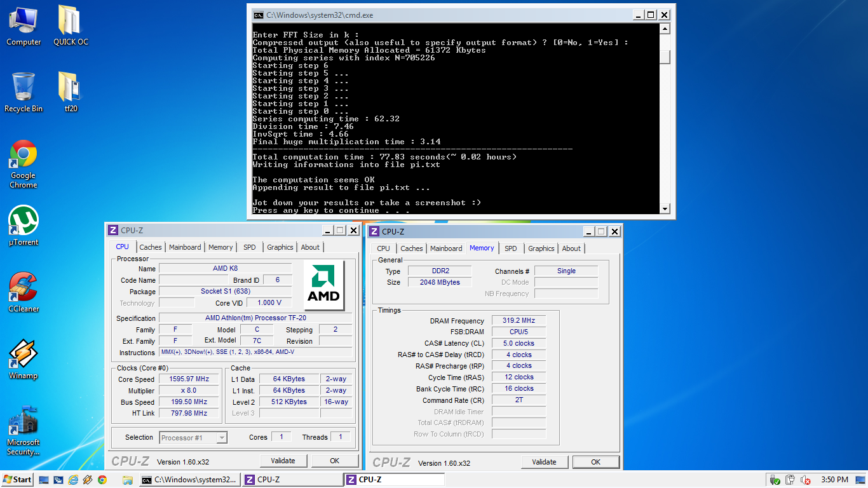This screenshot has width=868, height=488.
Task: Click the cmd window scrollbar thumb
Action: tap(665, 57)
